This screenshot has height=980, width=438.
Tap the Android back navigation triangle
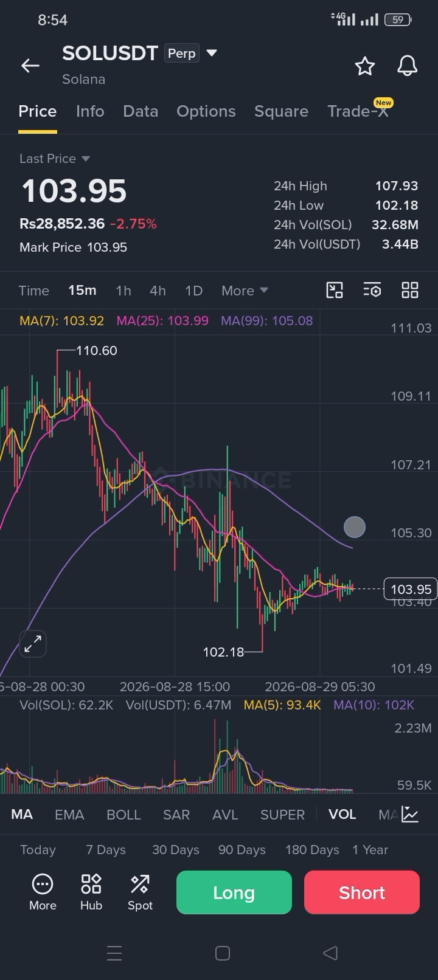click(330, 953)
